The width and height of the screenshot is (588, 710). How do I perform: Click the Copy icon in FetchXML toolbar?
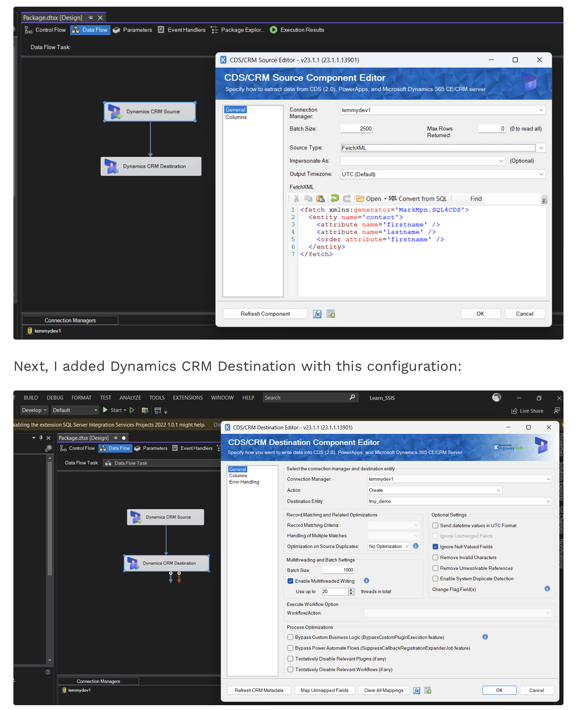click(x=308, y=199)
